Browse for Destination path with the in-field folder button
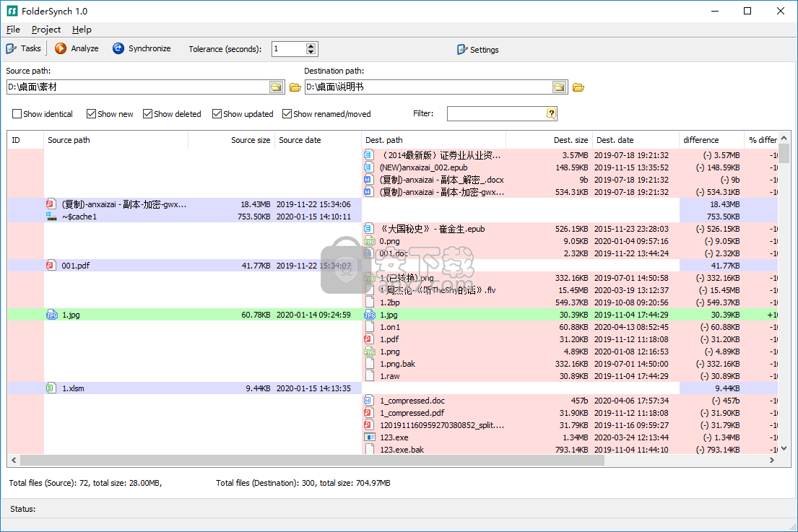This screenshot has height=532, width=798. pos(559,87)
